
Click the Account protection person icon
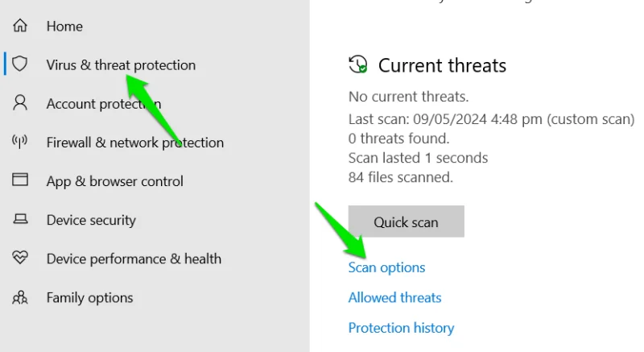pos(20,103)
